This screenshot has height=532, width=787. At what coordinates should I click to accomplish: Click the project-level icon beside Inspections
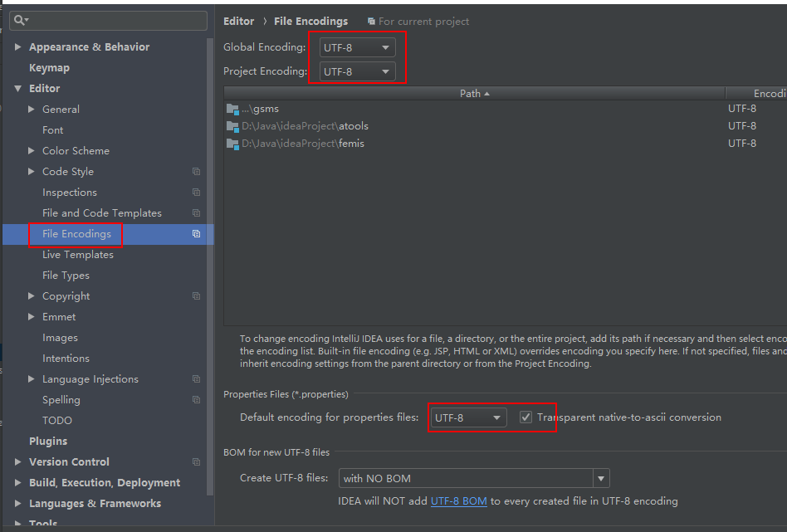(x=196, y=193)
